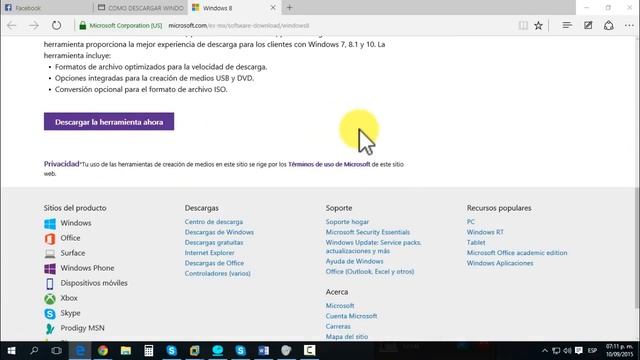The width and height of the screenshot is (640, 360).
Task: Click the Skype icon in footer list
Action: point(50,313)
